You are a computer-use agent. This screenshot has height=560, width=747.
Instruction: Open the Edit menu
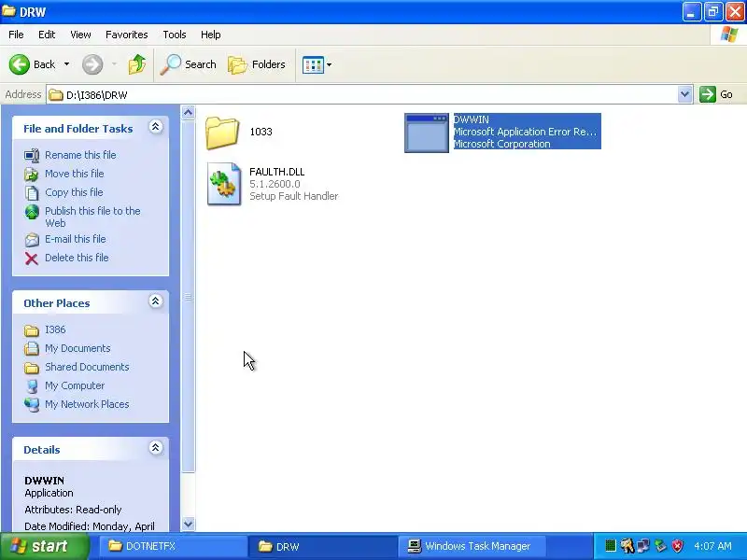pyautogui.click(x=47, y=35)
